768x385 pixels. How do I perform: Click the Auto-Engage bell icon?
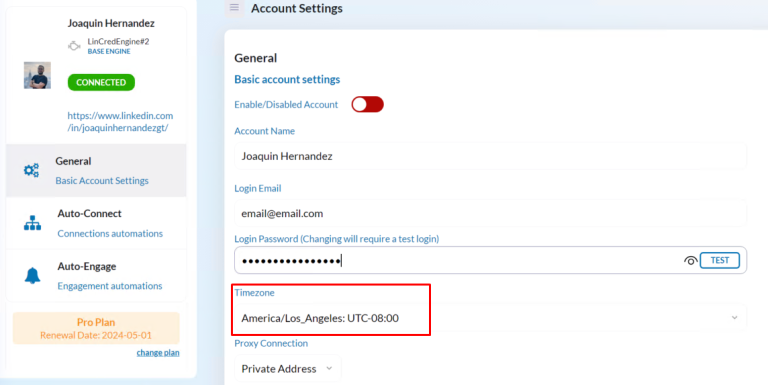tap(32, 275)
